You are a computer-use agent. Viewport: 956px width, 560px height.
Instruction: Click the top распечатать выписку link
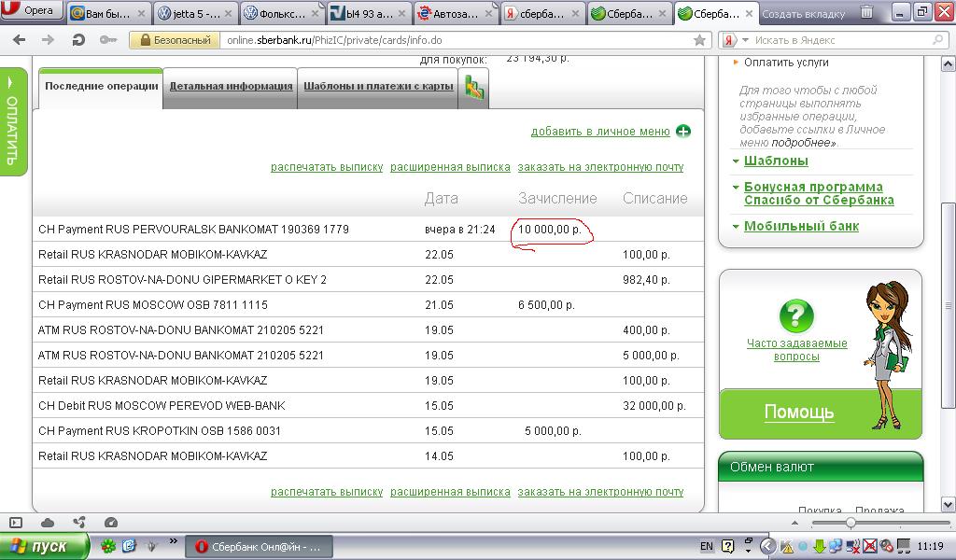click(327, 167)
